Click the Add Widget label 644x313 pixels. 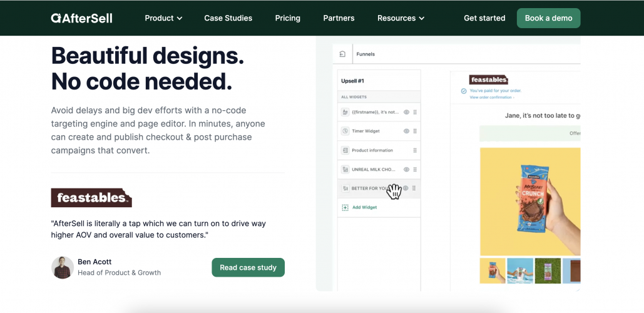click(365, 207)
